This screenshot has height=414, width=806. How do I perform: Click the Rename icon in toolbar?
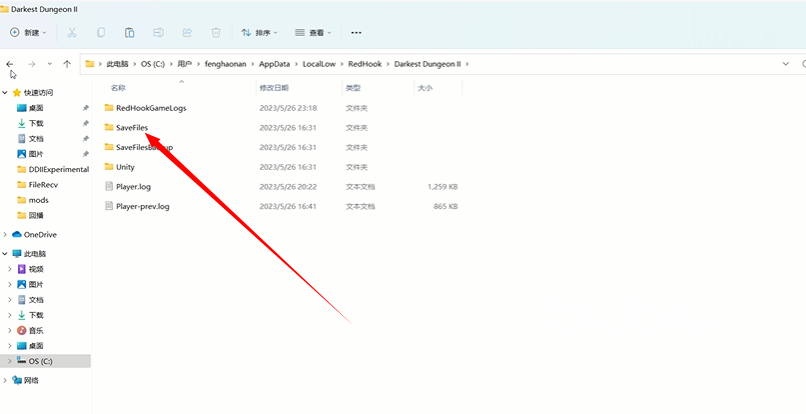tap(159, 33)
